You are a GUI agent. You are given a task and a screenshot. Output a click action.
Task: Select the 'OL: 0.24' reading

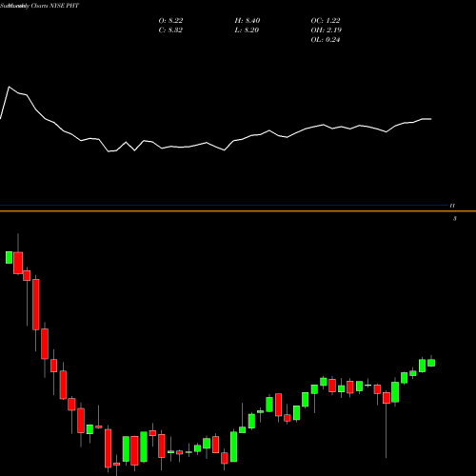click(x=326, y=40)
